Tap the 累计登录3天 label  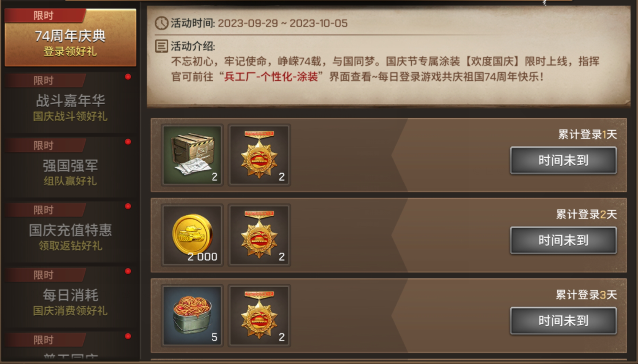coord(587,295)
